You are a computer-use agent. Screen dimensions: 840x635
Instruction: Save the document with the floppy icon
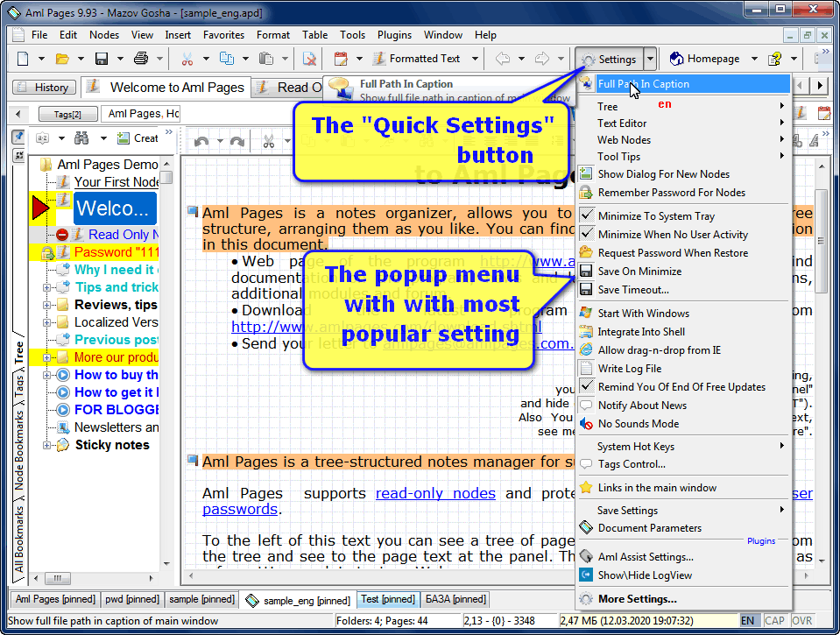pos(102,59)
